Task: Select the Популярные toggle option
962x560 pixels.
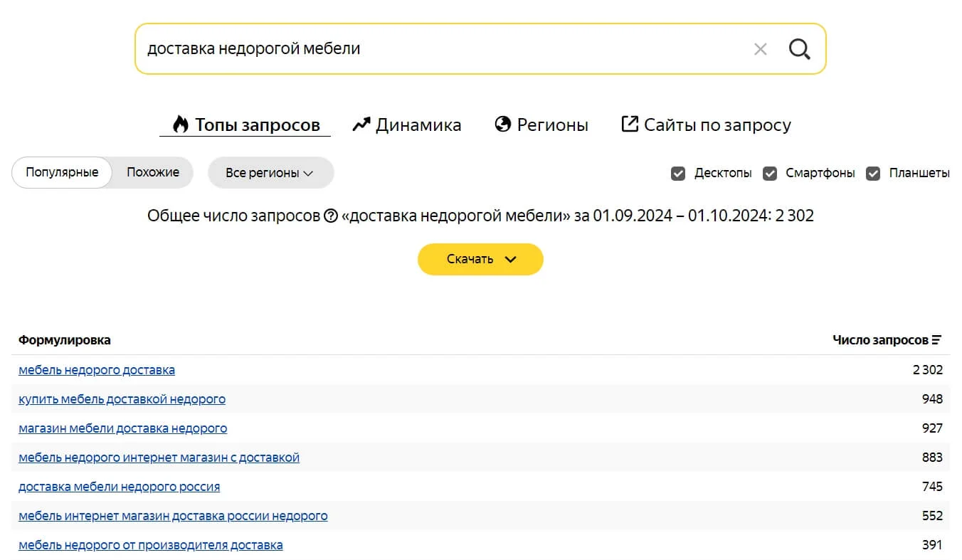Action: [62, 172]
